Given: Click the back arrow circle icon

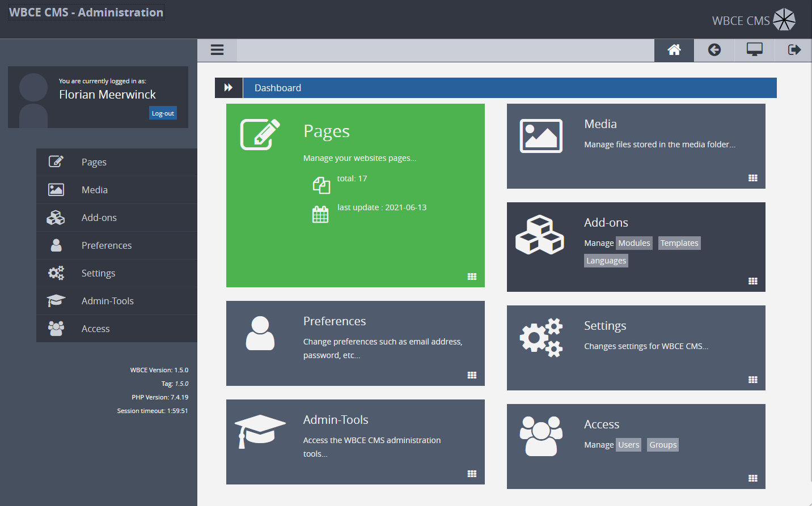Looking at the screenshot, I should tap(714, 50).
